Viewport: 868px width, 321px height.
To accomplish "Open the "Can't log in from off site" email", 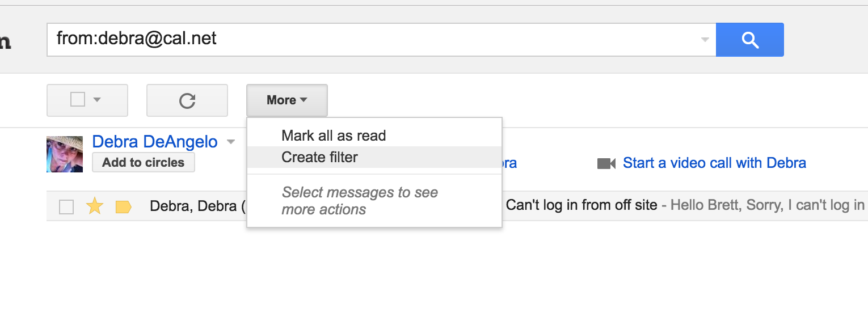I will click(x=581, y=205).
